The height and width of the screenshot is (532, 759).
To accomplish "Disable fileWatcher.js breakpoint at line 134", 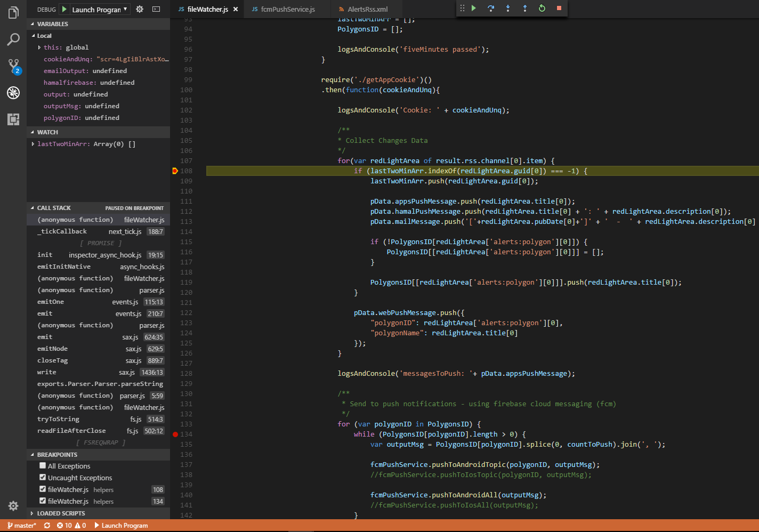I will (43, 501).
